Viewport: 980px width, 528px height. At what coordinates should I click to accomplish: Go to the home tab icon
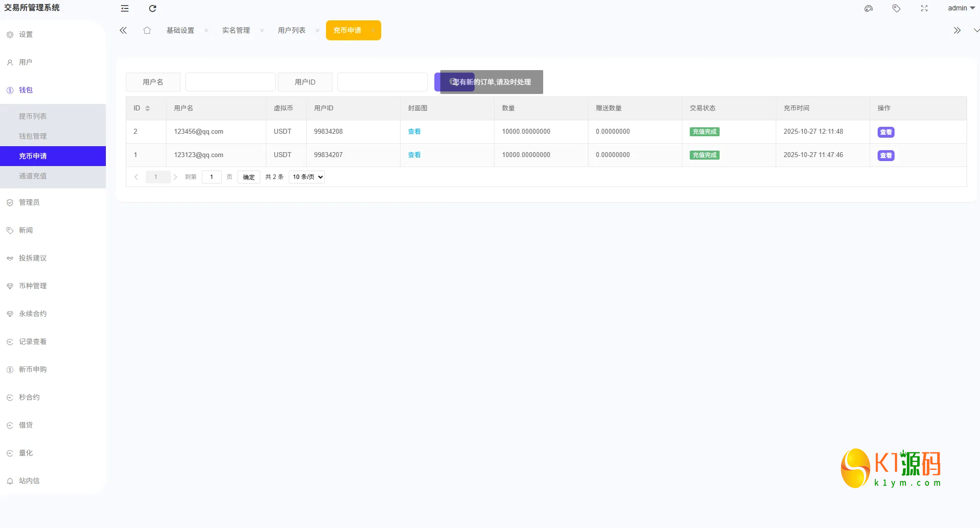pos(147,30)
